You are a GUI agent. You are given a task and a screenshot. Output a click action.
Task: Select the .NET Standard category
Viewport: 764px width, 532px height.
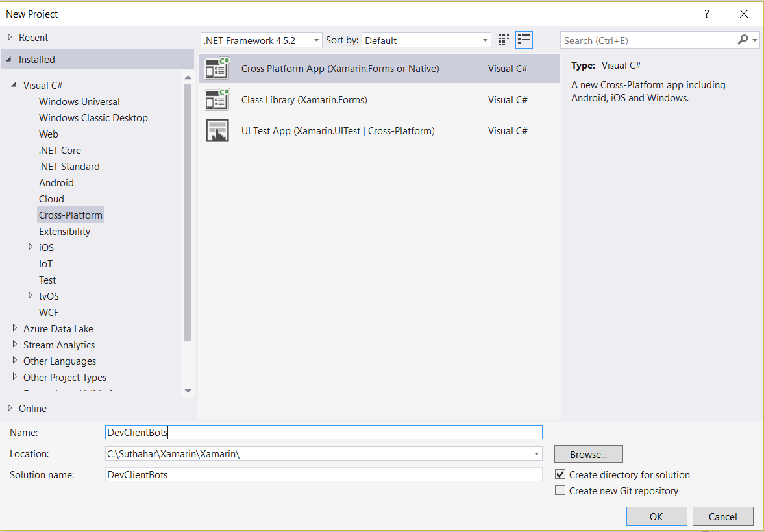[x=69, y=166]
